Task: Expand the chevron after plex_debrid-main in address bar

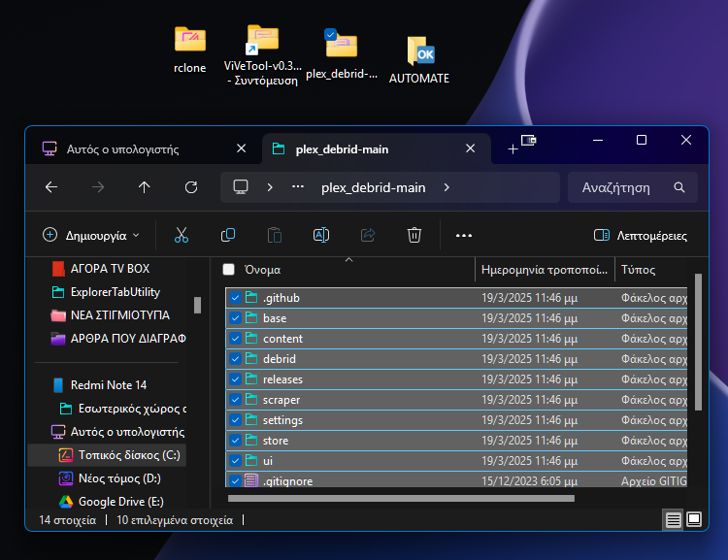Action: click(x=447, y=187)
